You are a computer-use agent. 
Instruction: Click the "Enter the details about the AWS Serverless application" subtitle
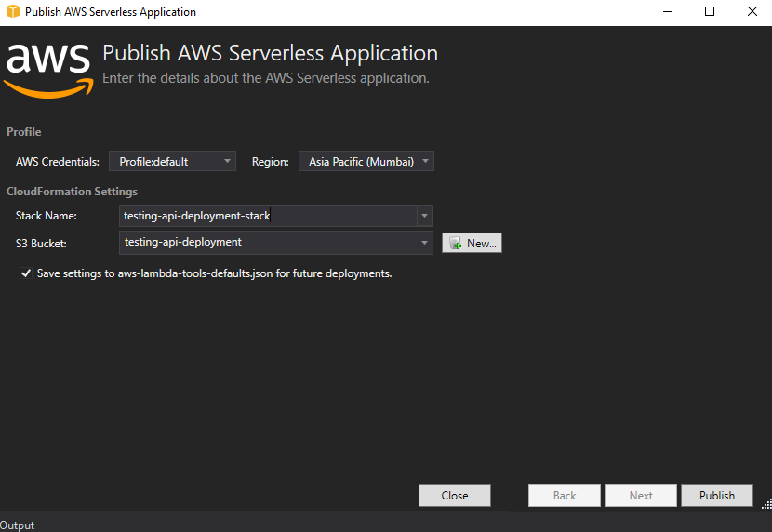[x=266, y=78]
